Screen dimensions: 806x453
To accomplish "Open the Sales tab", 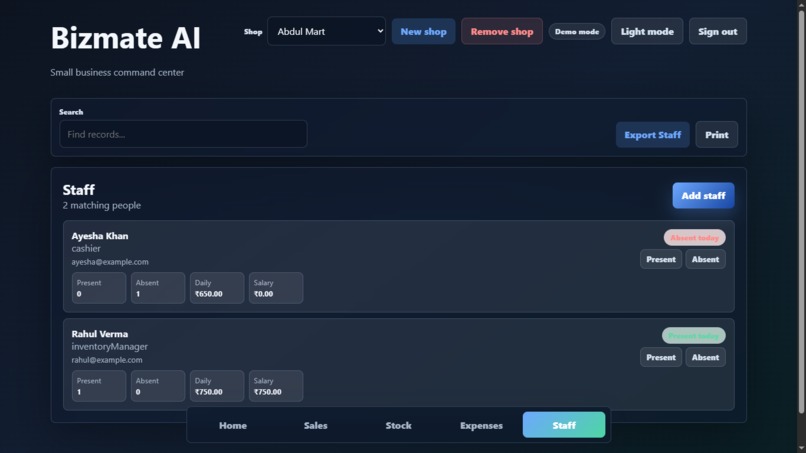I will (316, 425).
